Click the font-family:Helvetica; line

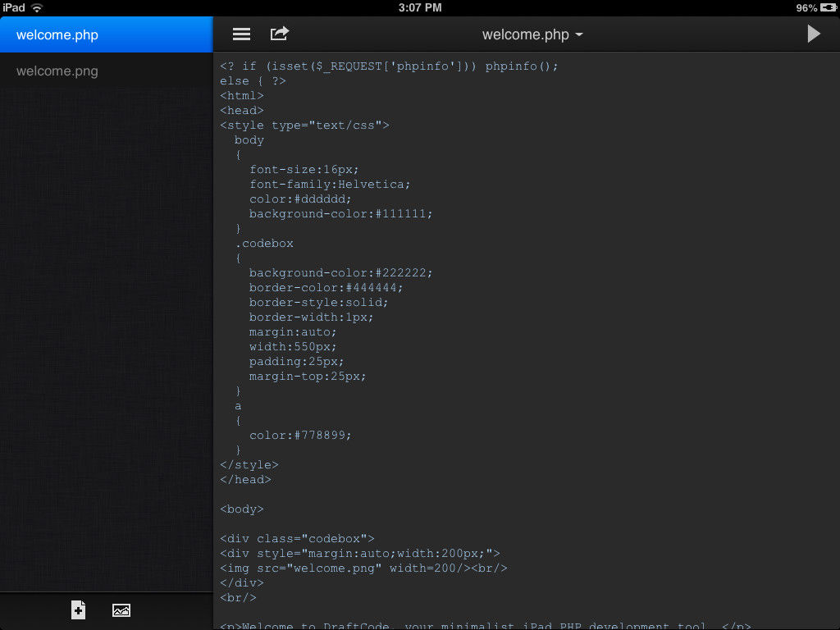[x=330, y=185]
